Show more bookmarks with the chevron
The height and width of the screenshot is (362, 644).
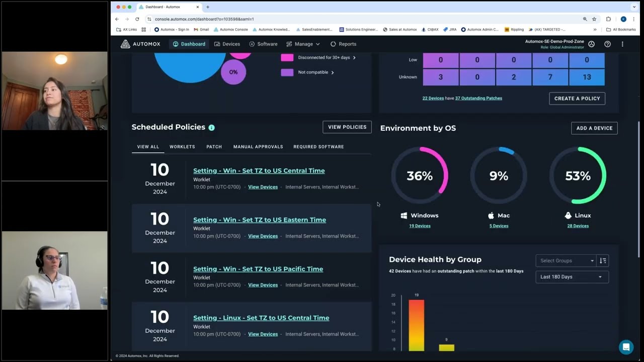click(595, 30)
